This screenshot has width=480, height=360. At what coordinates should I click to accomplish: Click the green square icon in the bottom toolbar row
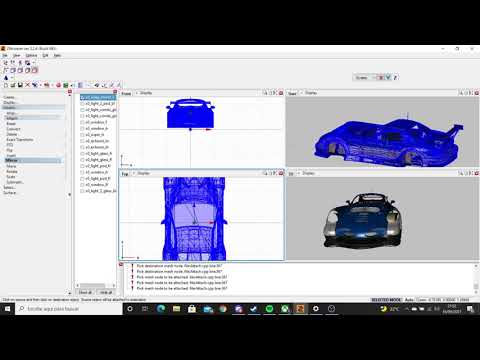tap(66, 85)
